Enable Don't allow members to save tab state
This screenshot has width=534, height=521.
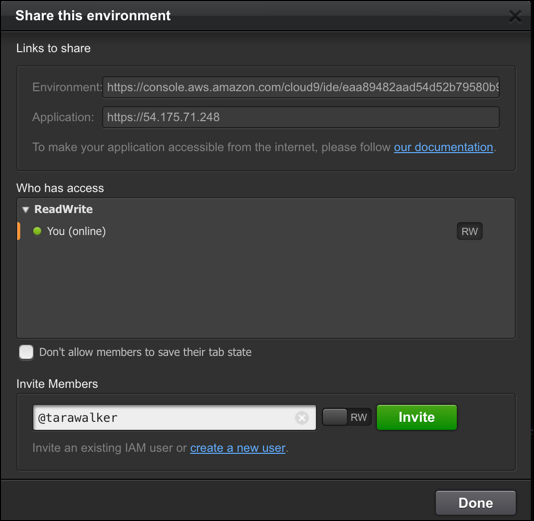pos(26,352)
